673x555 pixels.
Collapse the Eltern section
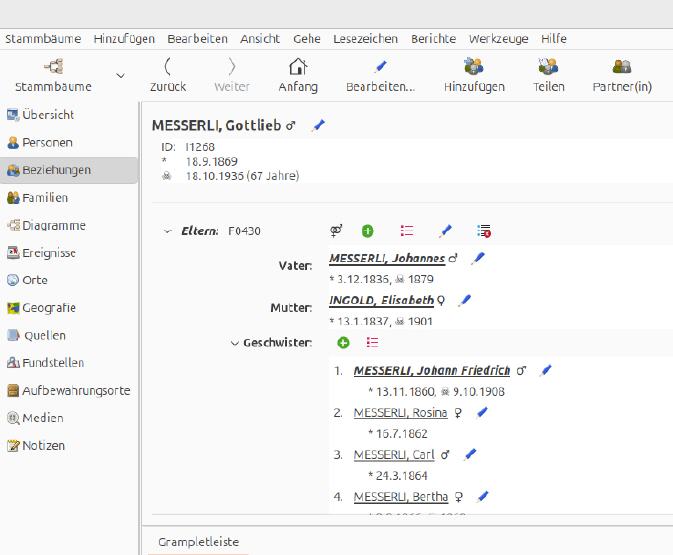pyautogui.click(x=168, y=231)
